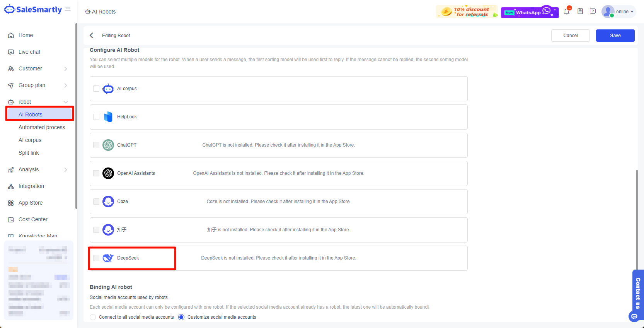Click the notification bell icon
The width and height of the screenshot is (644, 328).
coord(567,12)
